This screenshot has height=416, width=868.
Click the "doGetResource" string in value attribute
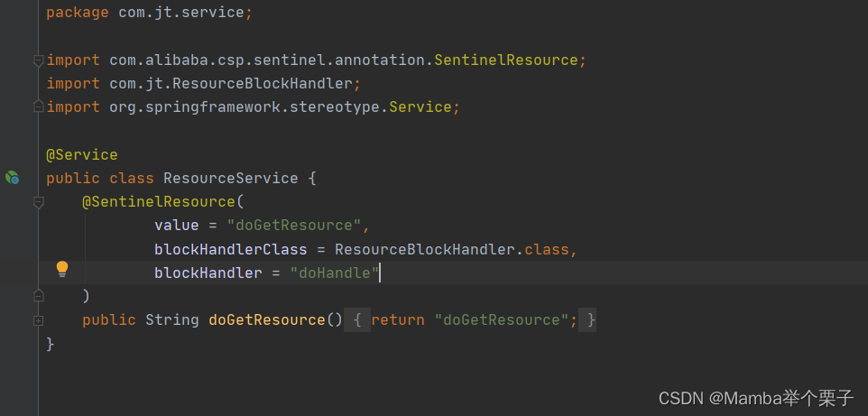(x=294, y=226)
